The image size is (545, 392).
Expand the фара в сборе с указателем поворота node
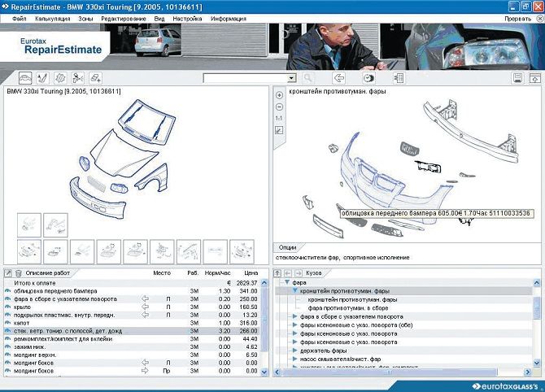pyautogui.click(x=294, y=316)
